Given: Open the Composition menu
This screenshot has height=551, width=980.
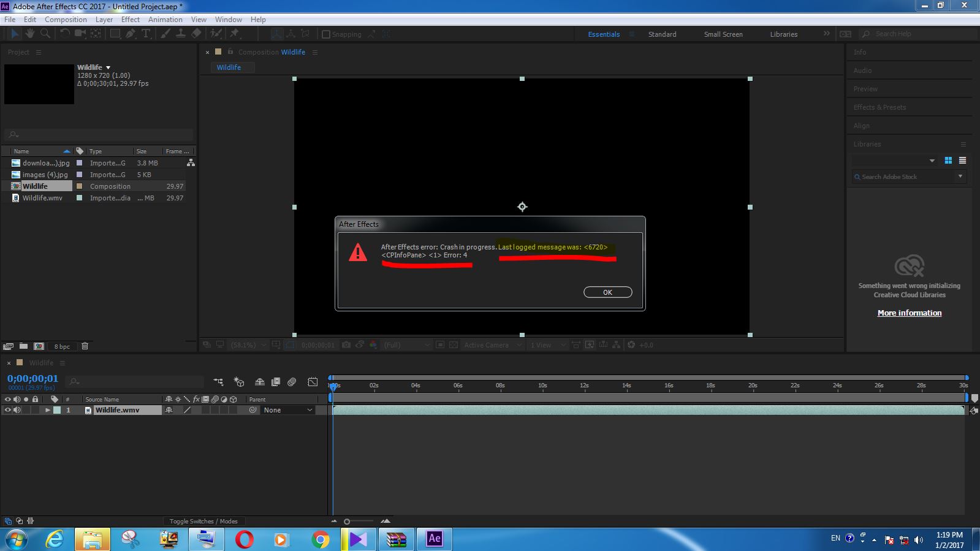Looking at the screenshot, I should pyautogui.click(x=66, y=19).
